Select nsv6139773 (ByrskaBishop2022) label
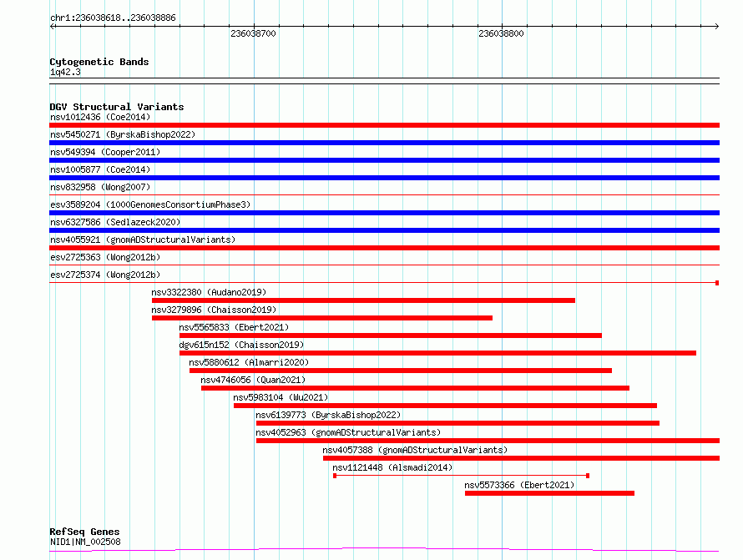This screenshot has height=560, width=743. [328, 415]
